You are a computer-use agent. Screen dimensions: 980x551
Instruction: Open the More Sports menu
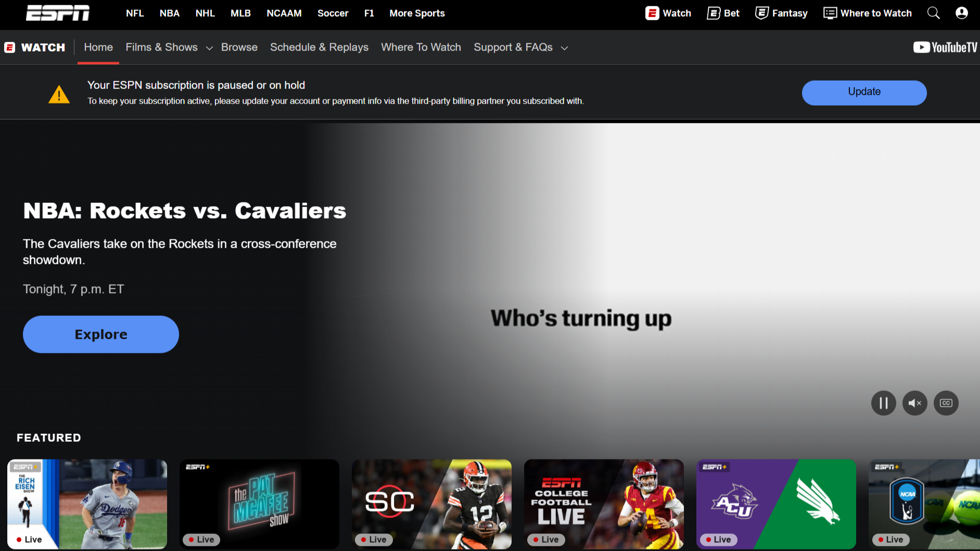pos(417,13)
